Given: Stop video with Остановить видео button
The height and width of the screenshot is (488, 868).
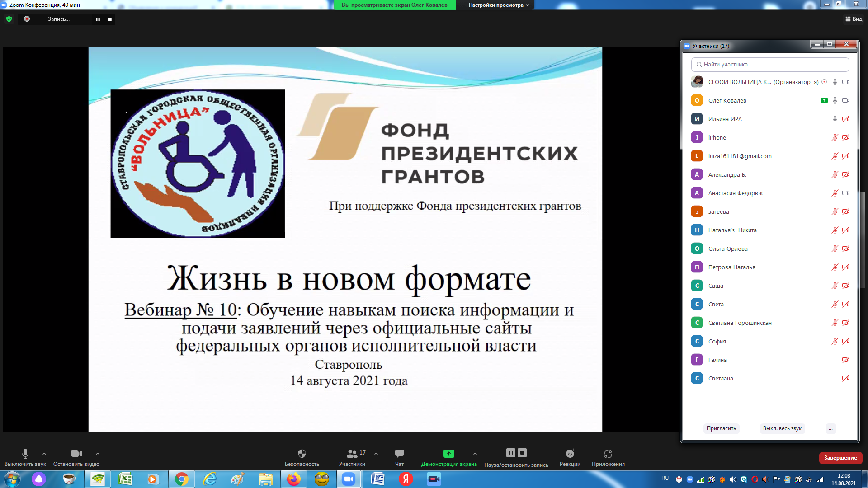Looking at the screenshot, I should 76,457.
